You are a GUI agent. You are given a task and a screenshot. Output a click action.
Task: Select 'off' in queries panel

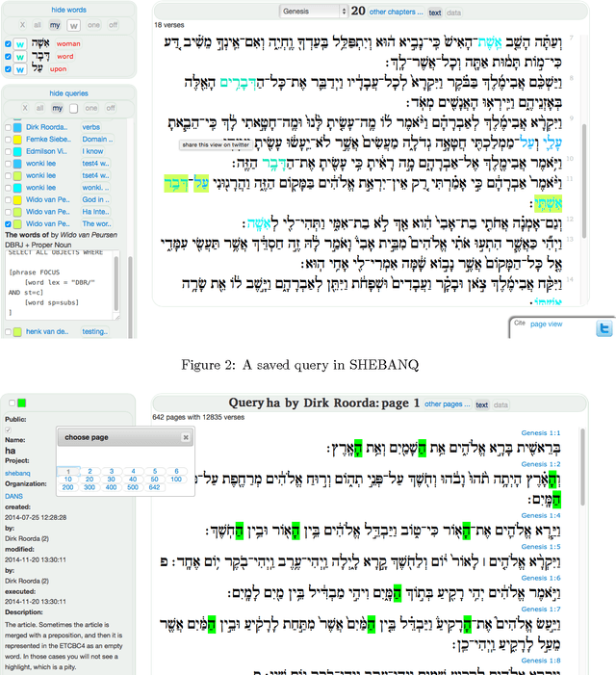click(x=111, y=108)
